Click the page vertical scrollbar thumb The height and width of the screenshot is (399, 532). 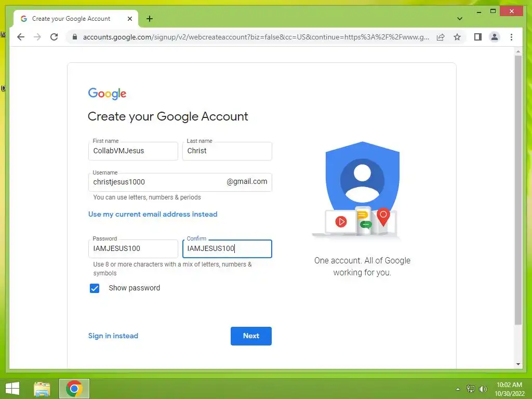pyautogui.click(x=518, y=190)
